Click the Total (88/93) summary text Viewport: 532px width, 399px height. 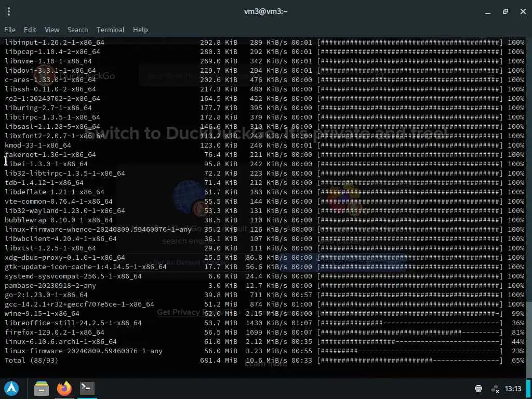(31, 361)
